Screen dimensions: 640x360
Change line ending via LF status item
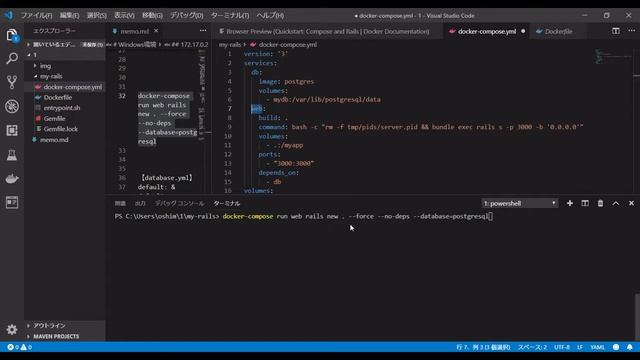pyautogui.click(x=580, y=347)
